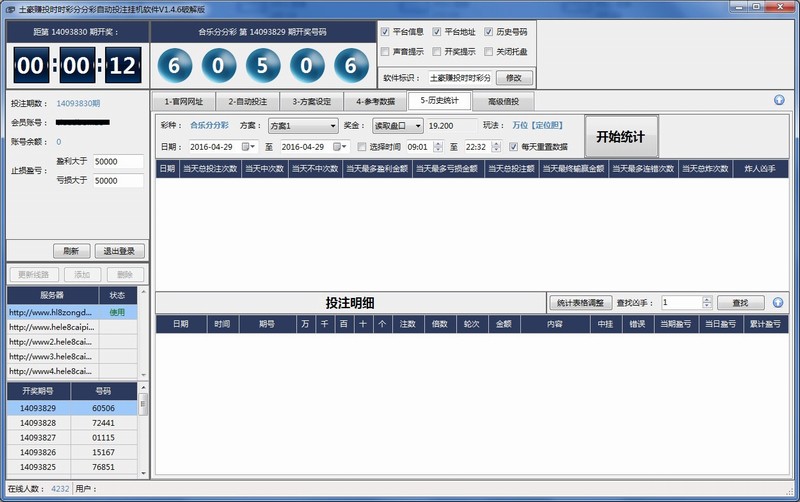The width and height of the screenshot is (800, 502).
Task: Switch to the 2-自动投注 tab
Action: [x=246, y=101]
